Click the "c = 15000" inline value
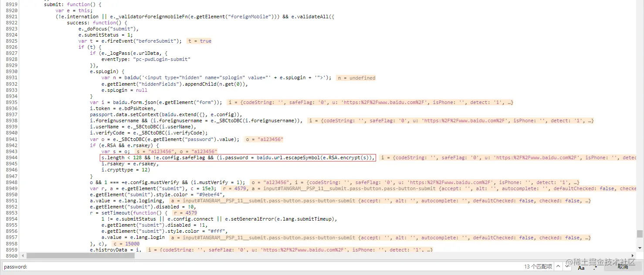 coord(126,244)
